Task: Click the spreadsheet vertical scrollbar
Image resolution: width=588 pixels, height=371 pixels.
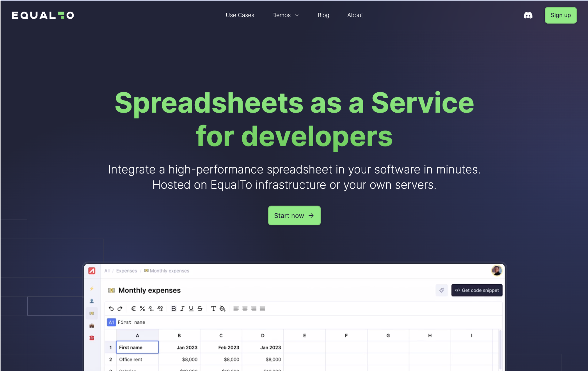Action: (x=500, y=350)
